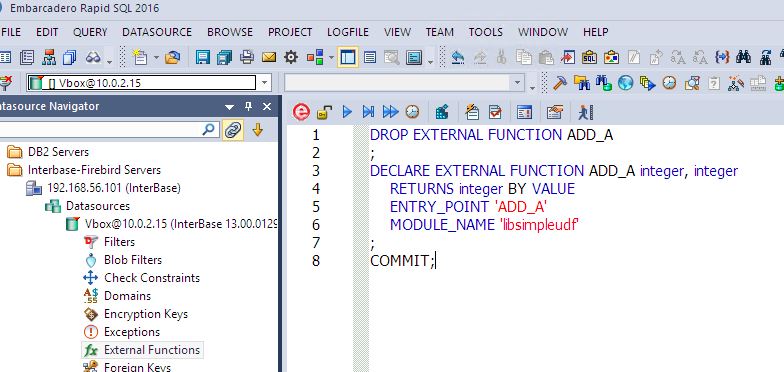
Task: Open Datasource Navigator panel options arrow
Action: coord(230,106)
